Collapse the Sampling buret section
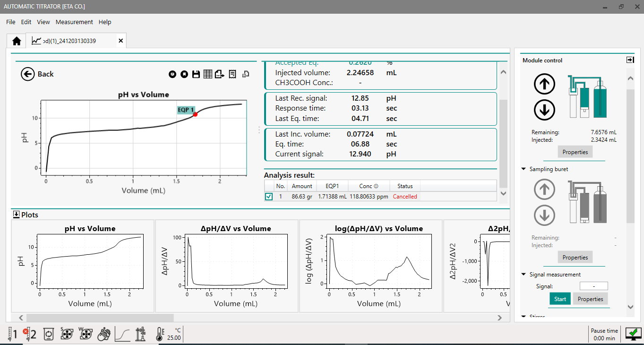The height and width of the screenshot is (345, 644). click(x=524, y=169)
